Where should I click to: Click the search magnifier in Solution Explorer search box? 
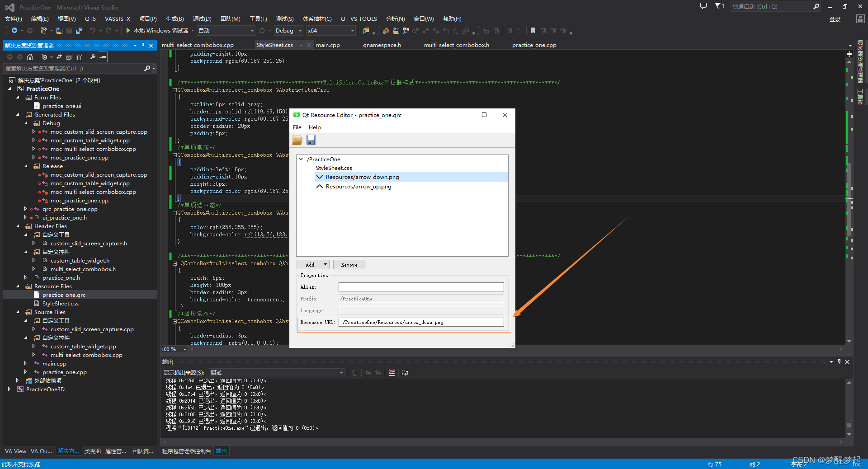click(147, 69)
